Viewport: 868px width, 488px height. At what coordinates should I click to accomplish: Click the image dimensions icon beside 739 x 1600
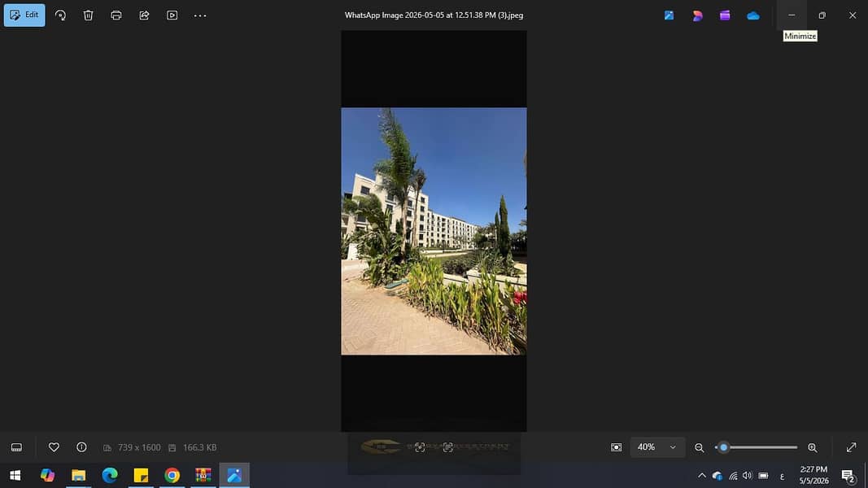107,447
